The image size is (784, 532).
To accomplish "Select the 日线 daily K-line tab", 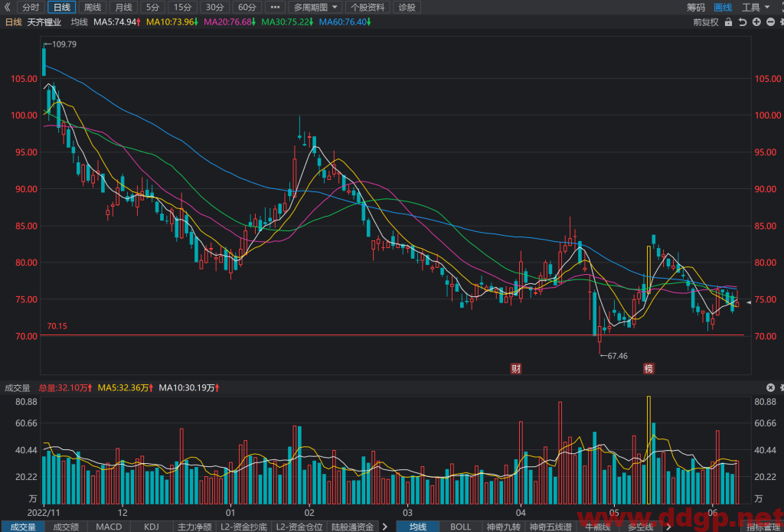I will (x=61, y=7).
